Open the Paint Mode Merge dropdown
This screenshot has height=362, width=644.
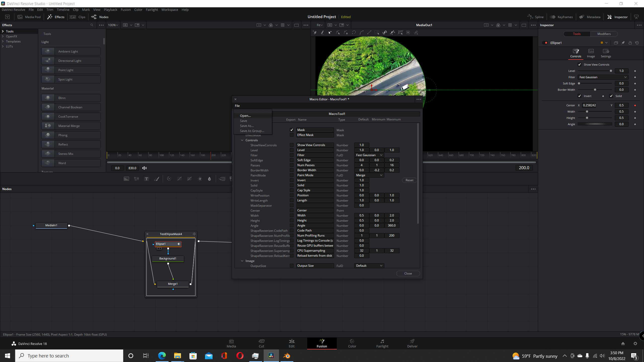369,175
